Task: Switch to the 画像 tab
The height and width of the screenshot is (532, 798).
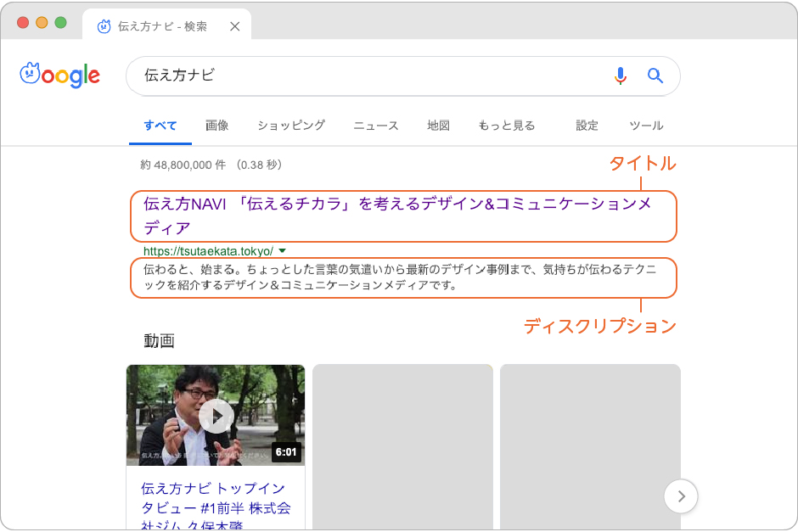Action: click(x=216, y=125)
